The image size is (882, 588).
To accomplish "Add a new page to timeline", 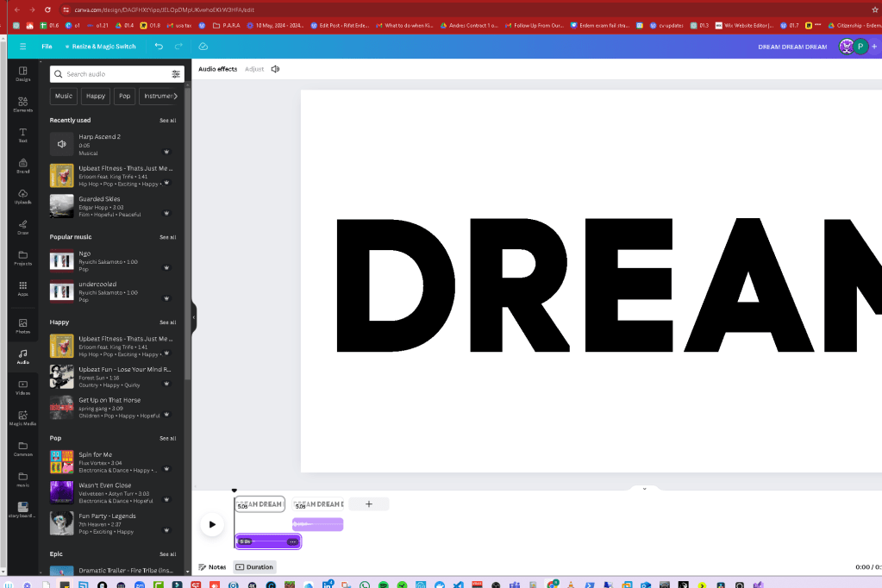I will point(368,504).
